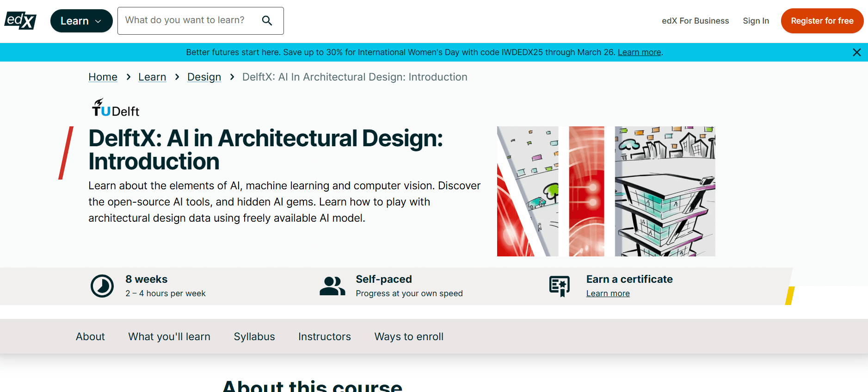The height and width of the screenshot is (392, 868).
Task: Switch to the Syllabus tab
Action: pyautogui.click(x=254, y=336)
